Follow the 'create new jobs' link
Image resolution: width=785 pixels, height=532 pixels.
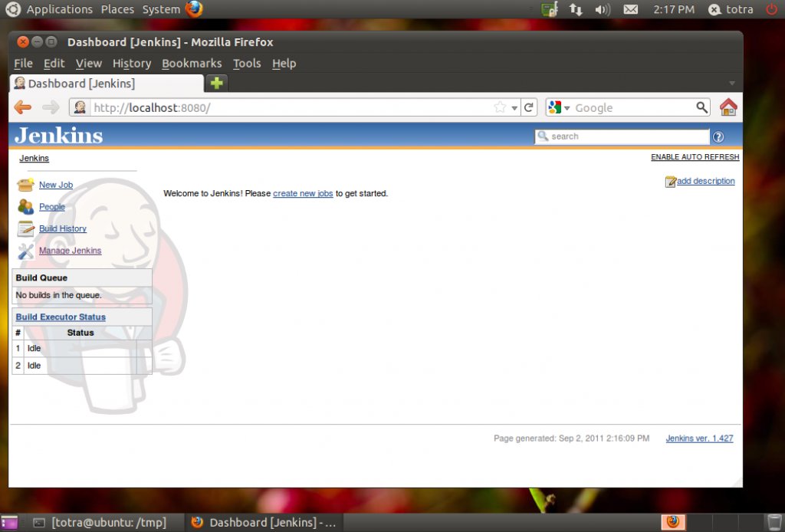[303, 193]
